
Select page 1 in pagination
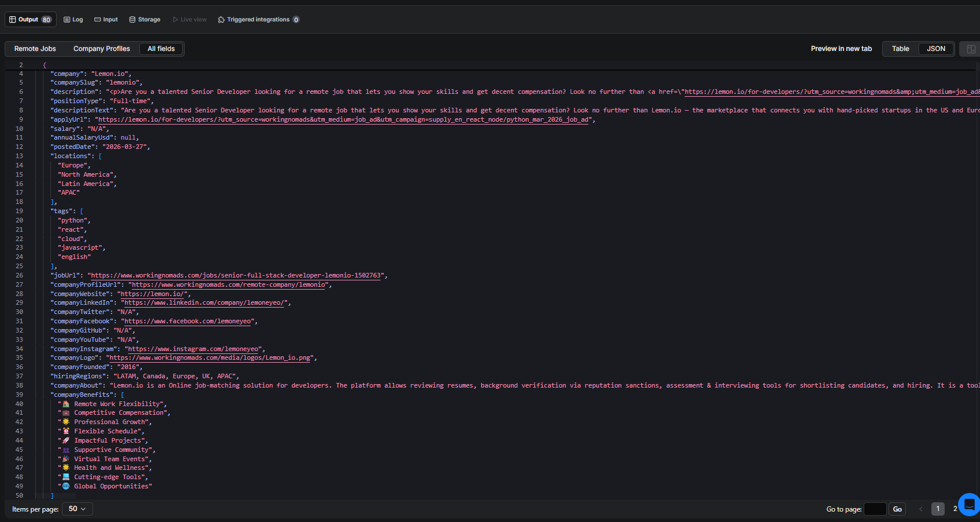(938, 509)
